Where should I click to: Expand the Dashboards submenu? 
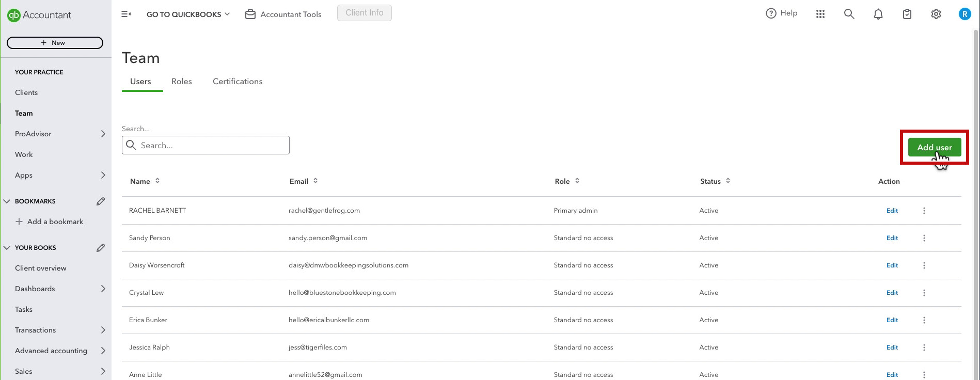(x=103, y=289)
